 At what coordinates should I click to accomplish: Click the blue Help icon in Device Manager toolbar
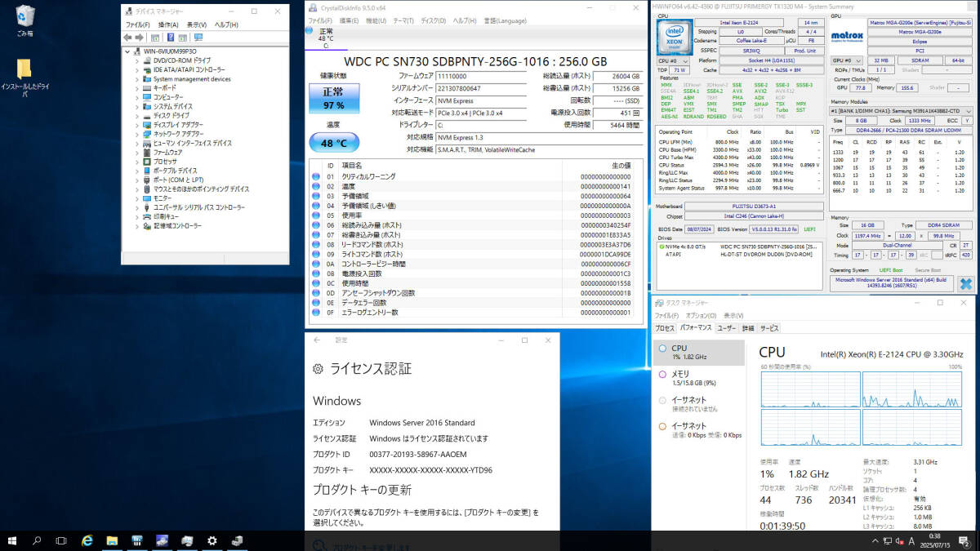171,38
